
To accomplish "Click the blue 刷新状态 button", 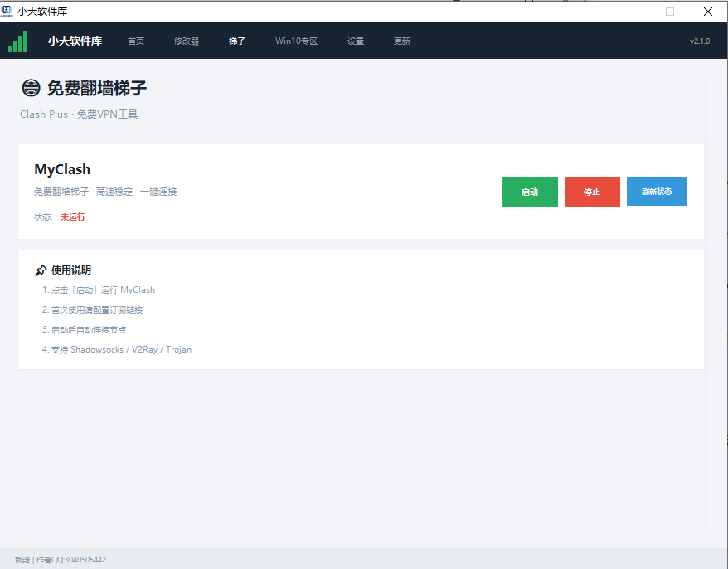I will click(x=657, y=192).
